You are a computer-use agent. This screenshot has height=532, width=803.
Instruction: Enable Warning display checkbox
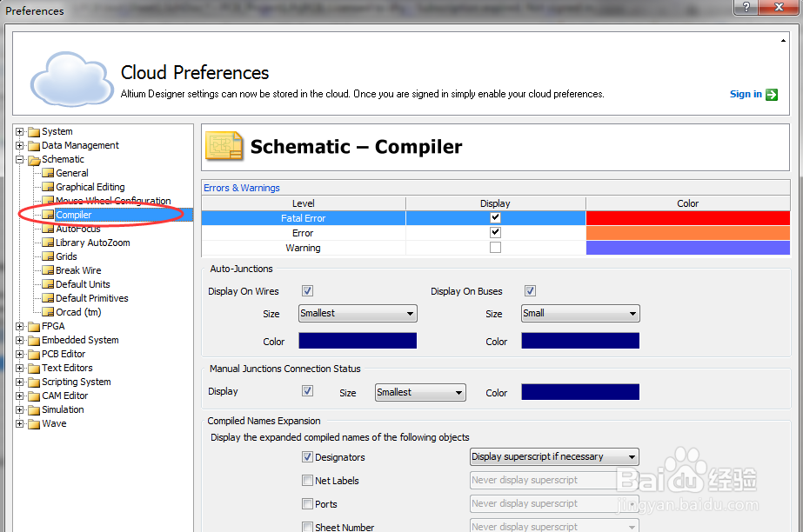495,247
